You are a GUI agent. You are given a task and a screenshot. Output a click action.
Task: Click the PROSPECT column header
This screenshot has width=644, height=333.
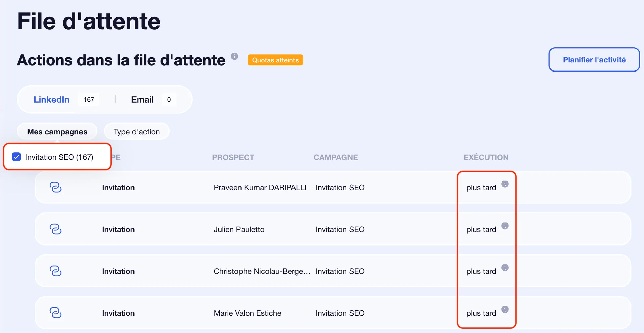point(233,157)
